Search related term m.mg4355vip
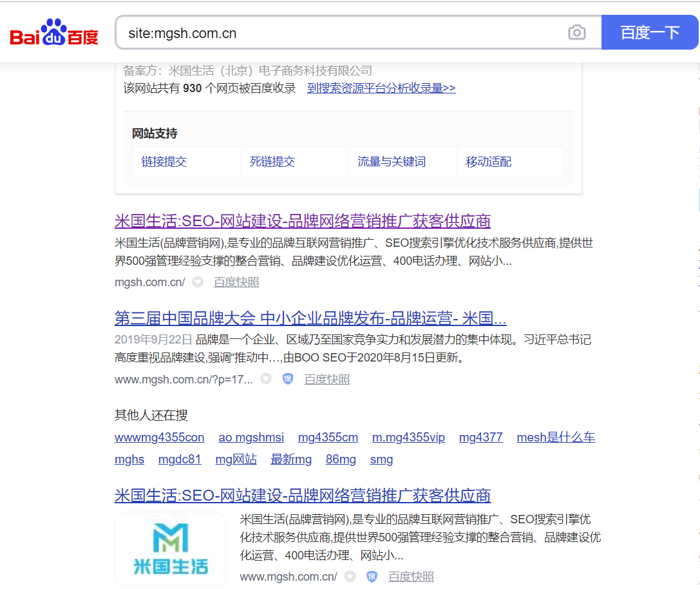This screenshot has width=700, height=589. 408,438
